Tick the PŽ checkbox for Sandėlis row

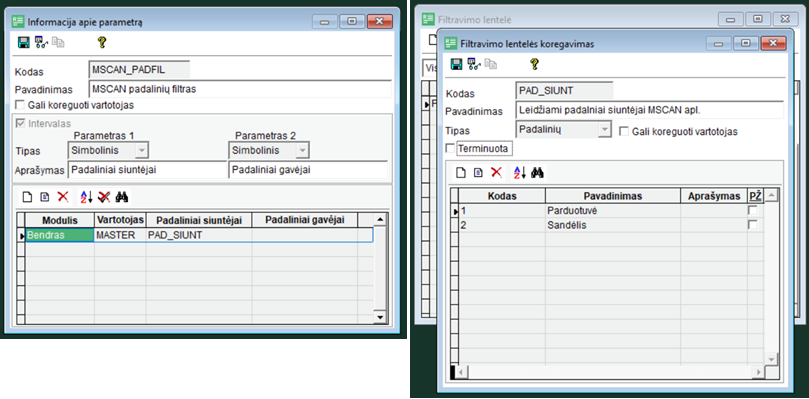753,225
